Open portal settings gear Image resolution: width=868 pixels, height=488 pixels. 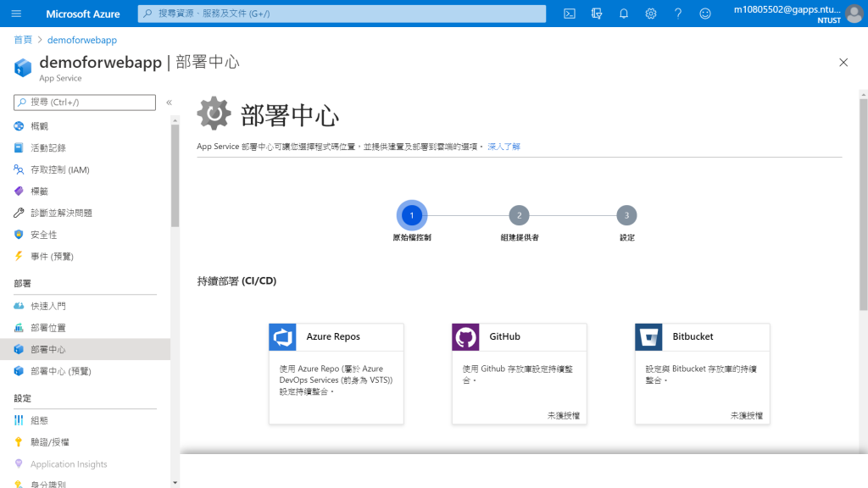pyautogui.click(x=650, y=14)
